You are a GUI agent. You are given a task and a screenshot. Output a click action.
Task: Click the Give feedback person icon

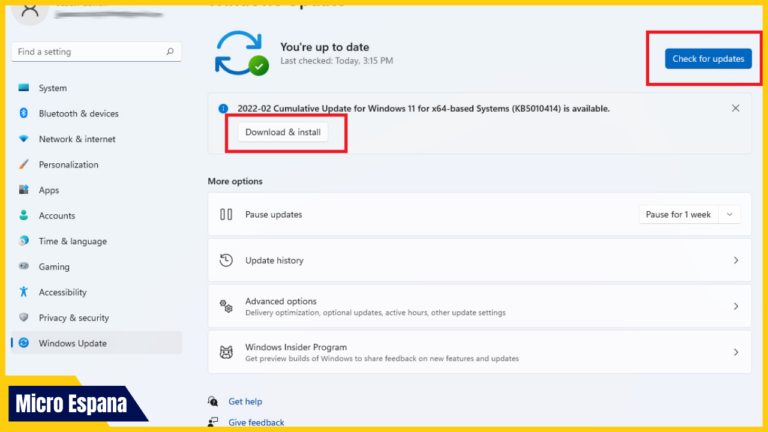tap(213, 422)
